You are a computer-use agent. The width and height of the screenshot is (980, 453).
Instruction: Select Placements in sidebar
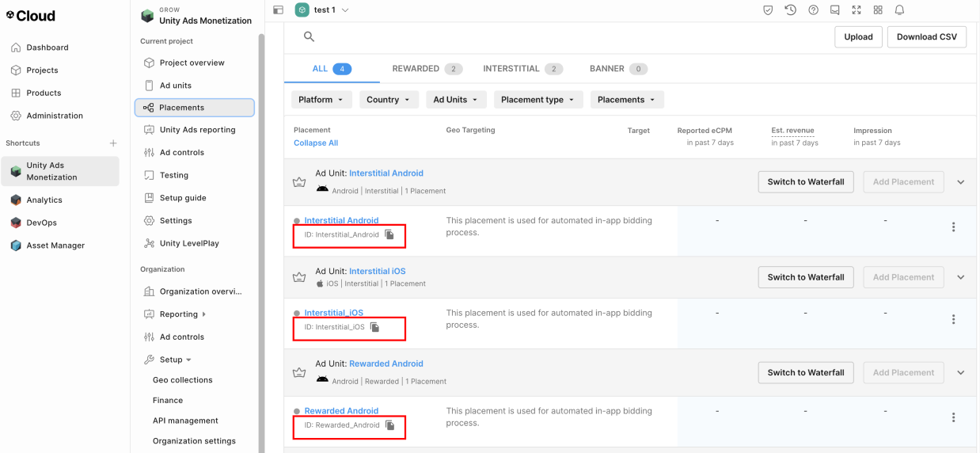(195, 108)
